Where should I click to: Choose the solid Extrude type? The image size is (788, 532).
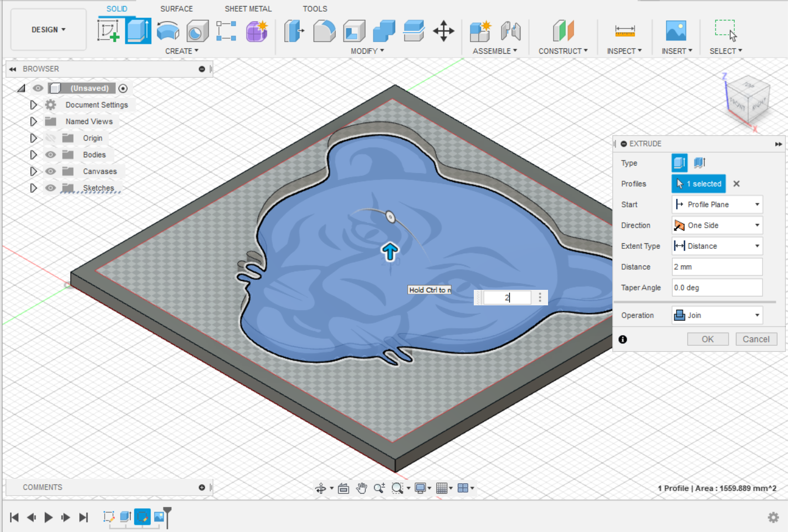[679, 163]
